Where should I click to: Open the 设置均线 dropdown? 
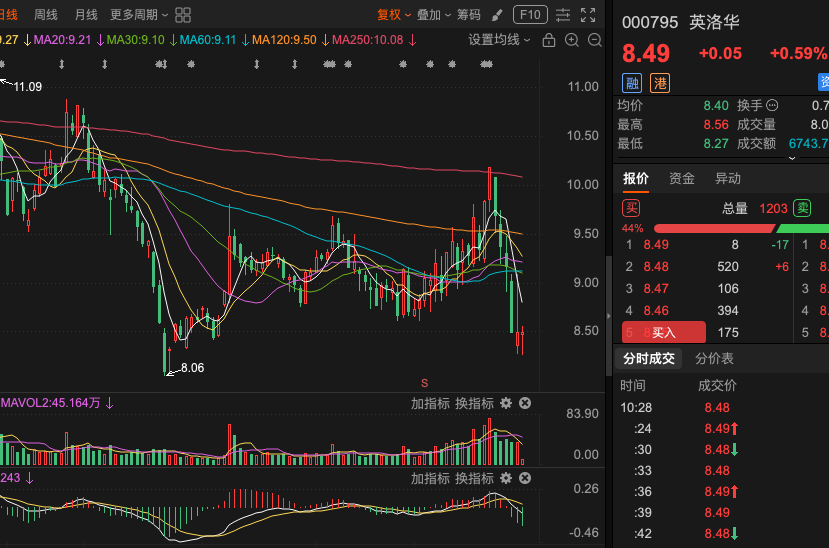[499, 40]
